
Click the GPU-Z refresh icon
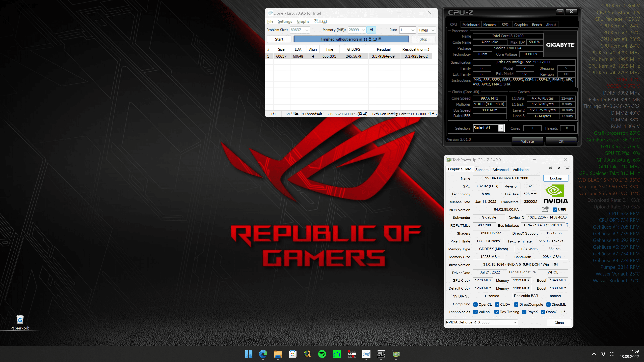tap(559, 168)
